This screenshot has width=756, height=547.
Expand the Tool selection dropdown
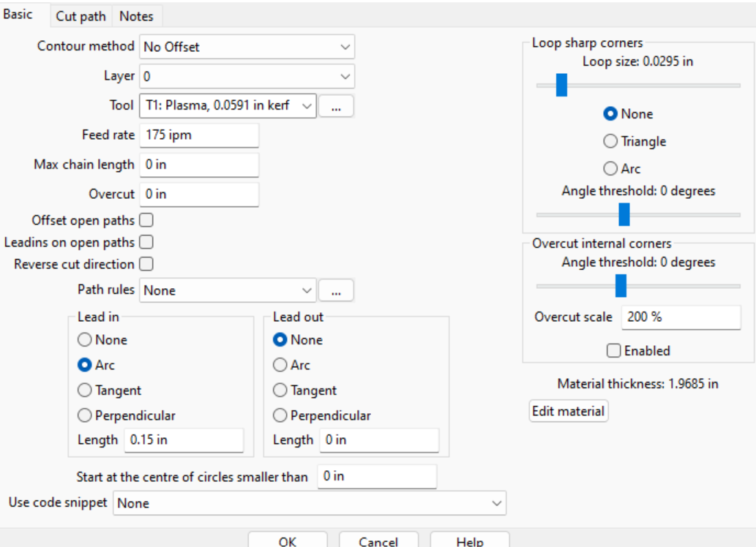(x=227, y=106)
